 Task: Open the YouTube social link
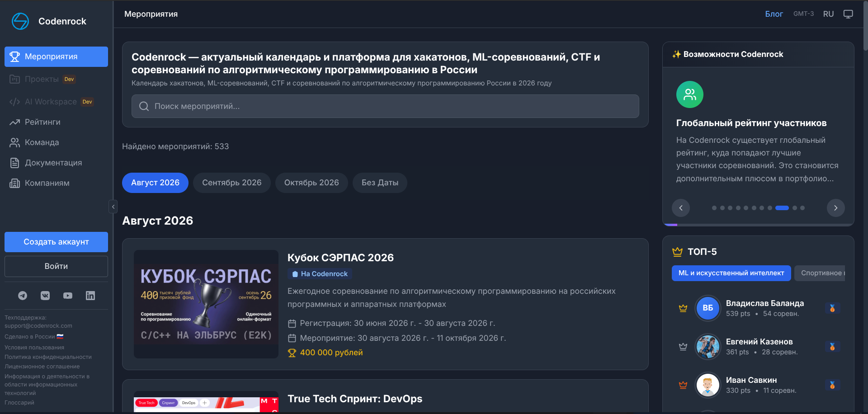coord(68,296)
